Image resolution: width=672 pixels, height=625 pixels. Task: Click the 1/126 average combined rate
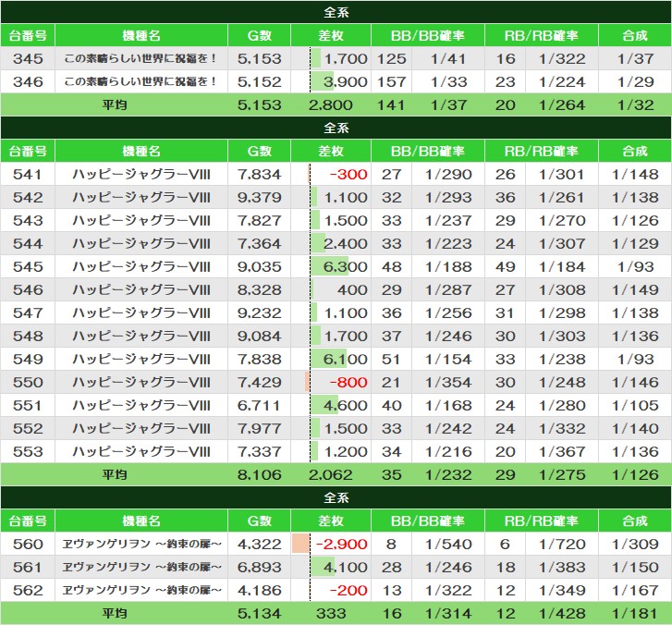[635, 475]
